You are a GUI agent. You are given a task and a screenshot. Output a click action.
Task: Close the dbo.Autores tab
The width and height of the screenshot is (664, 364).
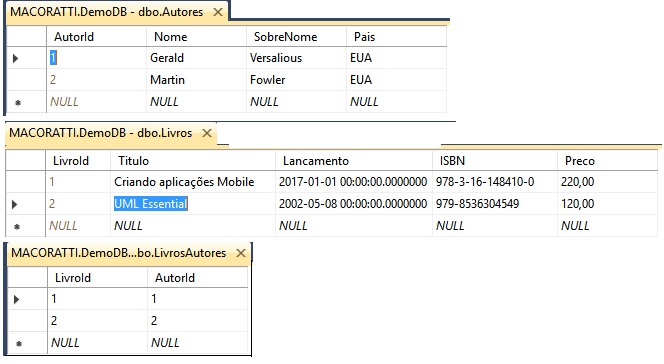point(218,12)
